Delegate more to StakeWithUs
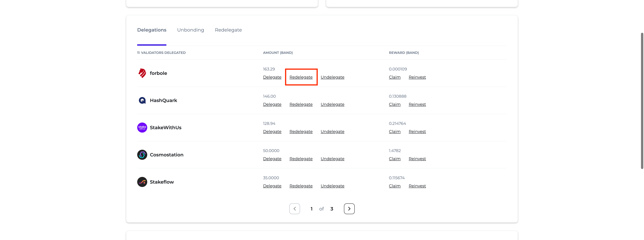The height and width of the screenshot is (240, 644). click(x=272, y=132)
